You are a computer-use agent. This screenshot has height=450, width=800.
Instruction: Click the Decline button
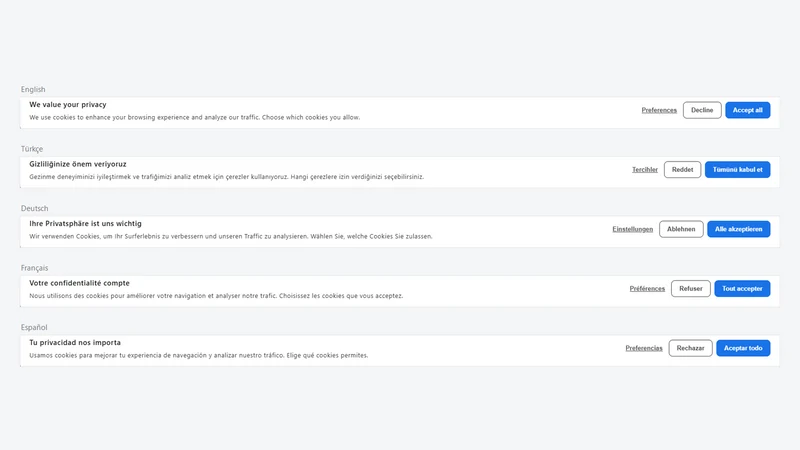(702, 110)
